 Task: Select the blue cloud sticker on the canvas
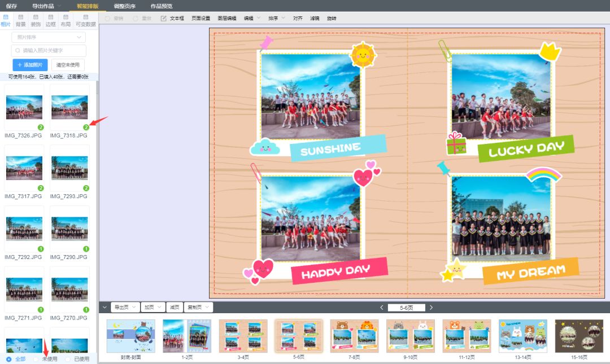pyautogui.click(x=265, y=147)
